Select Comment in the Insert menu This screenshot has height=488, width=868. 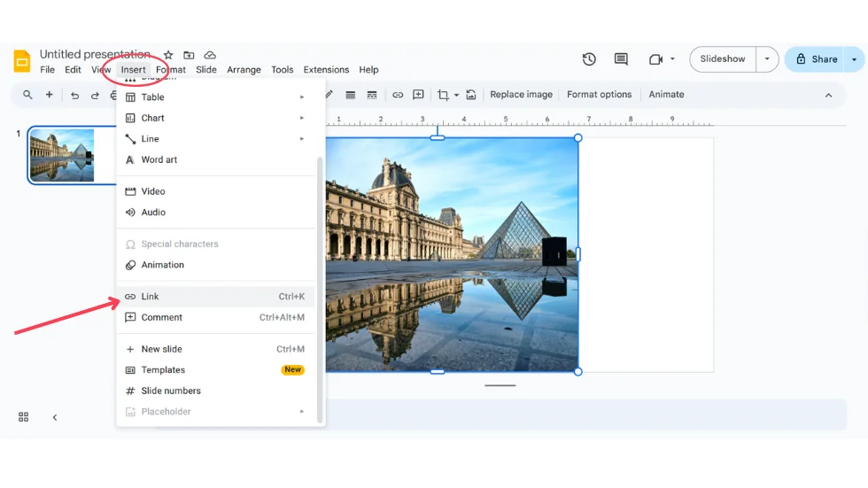click(x=216, y=318)
